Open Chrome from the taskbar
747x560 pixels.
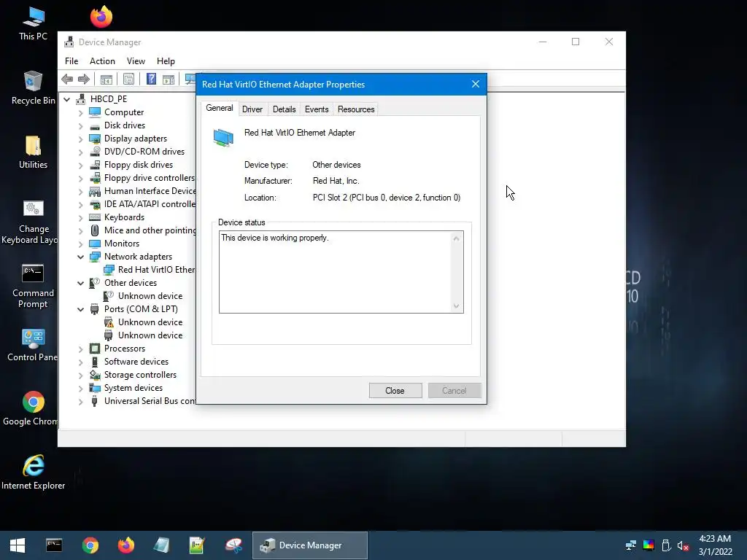click(x=90, y=545)
